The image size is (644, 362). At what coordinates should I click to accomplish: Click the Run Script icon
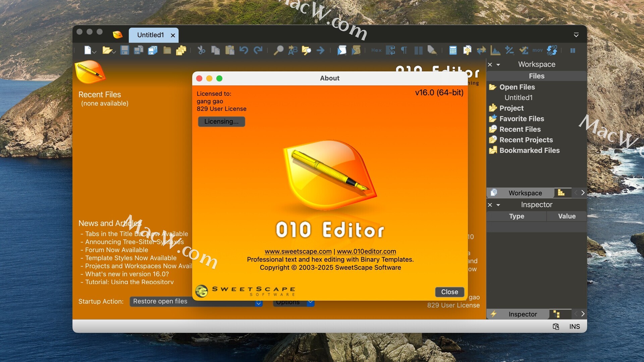click(342, 50)
